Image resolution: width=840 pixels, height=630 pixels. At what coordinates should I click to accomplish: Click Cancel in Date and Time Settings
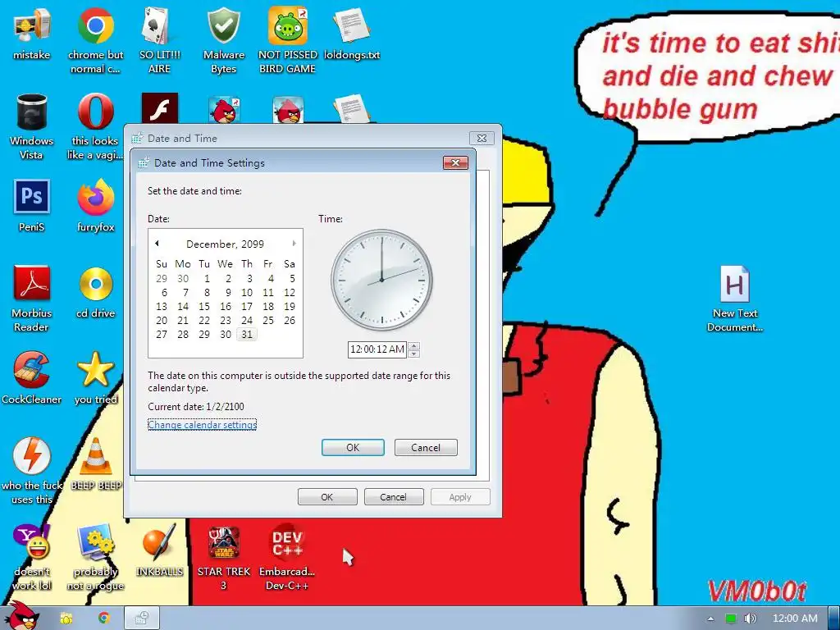(x=426, y=447)
